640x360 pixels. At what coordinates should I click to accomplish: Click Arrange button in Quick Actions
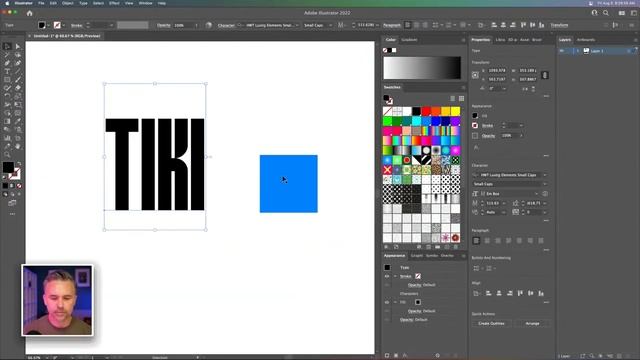tap(532, 324)
